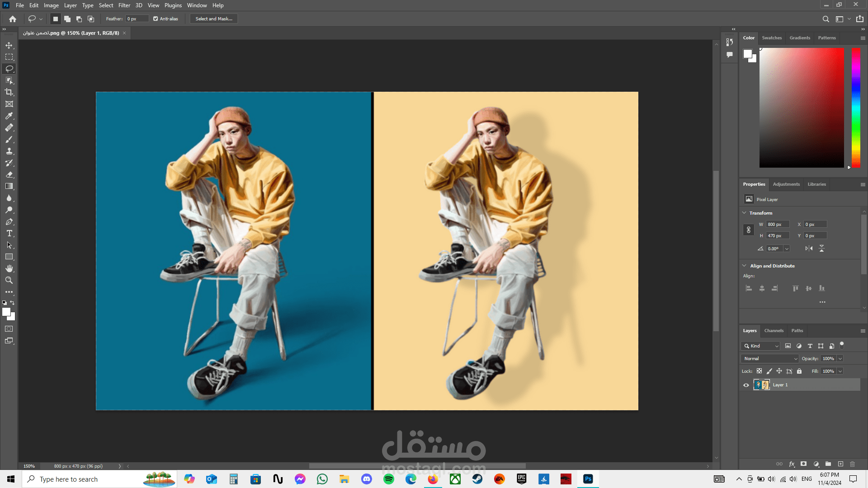Toggle the Anti-alias checkbox

[x=156, y=19]
